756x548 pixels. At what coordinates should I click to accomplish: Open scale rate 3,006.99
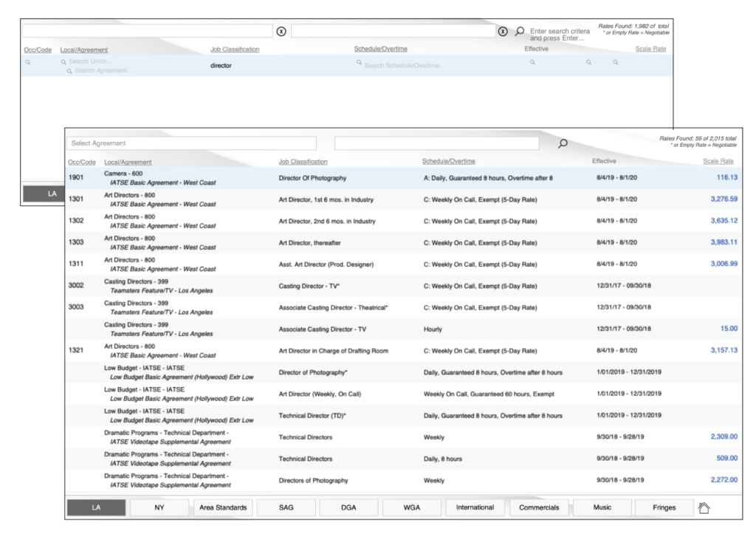724,264
